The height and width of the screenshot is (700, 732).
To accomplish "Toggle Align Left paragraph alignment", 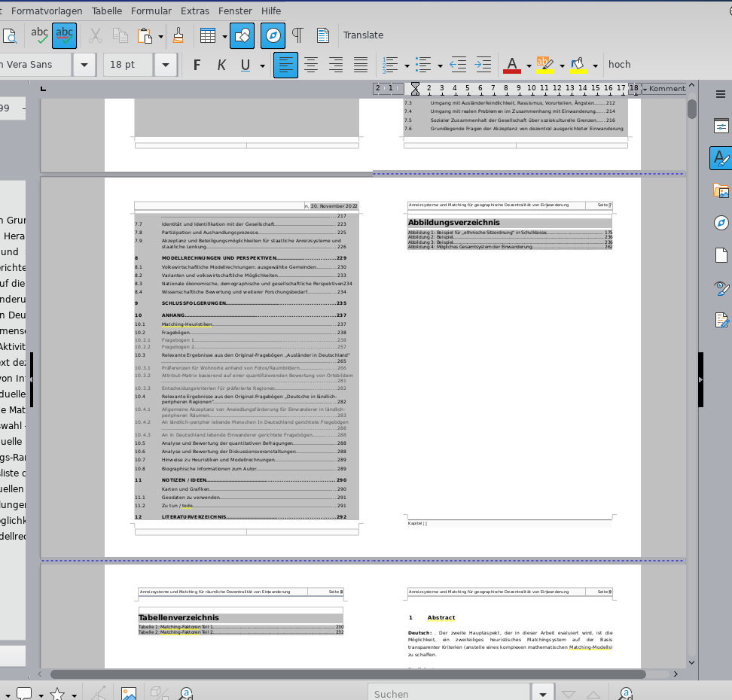I will tap(285, 65).
